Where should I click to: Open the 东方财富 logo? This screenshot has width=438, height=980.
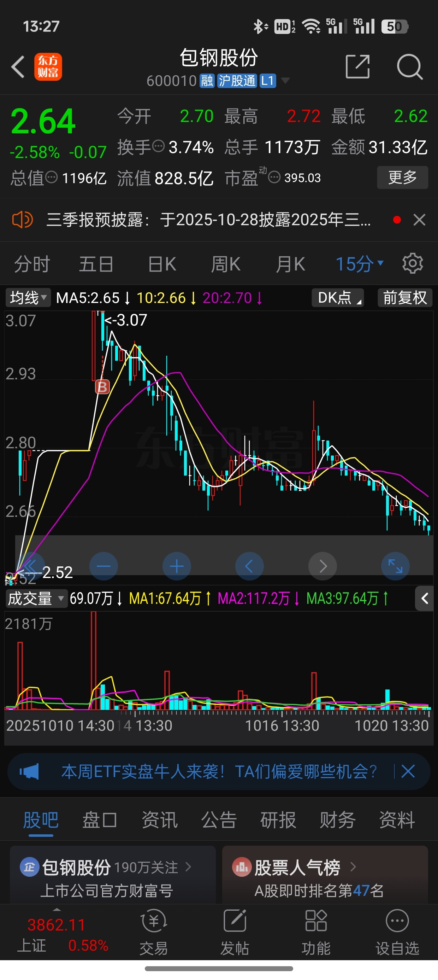coord(48,67)
